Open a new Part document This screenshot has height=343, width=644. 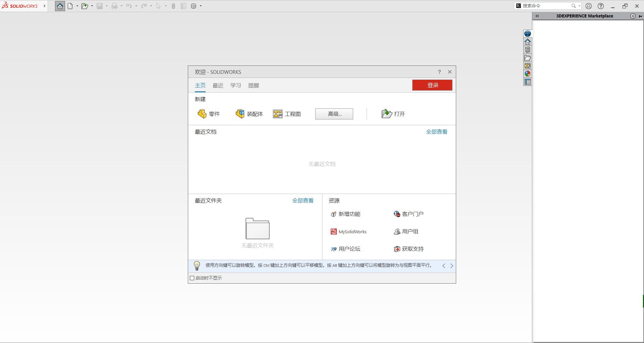[x=208, y=114]
